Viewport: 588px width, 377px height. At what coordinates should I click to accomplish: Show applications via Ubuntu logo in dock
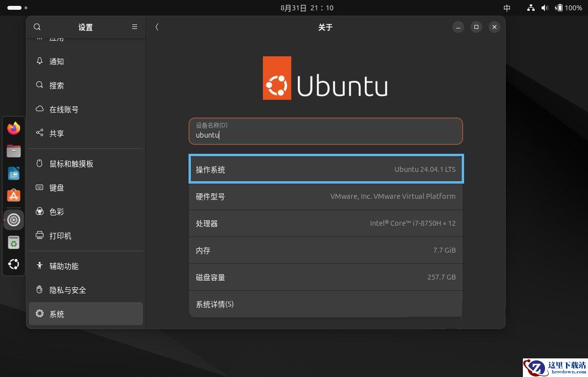[x=14, y=264]
